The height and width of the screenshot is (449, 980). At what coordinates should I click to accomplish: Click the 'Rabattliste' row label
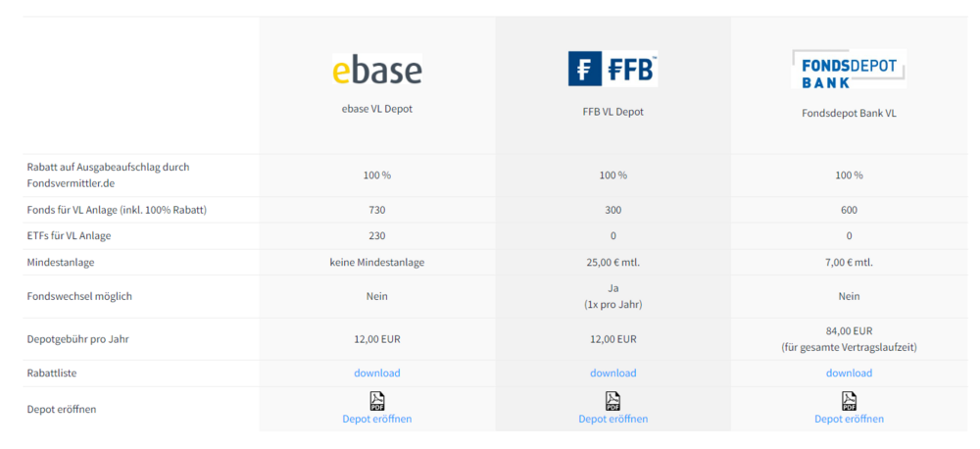tap(52, 373)
